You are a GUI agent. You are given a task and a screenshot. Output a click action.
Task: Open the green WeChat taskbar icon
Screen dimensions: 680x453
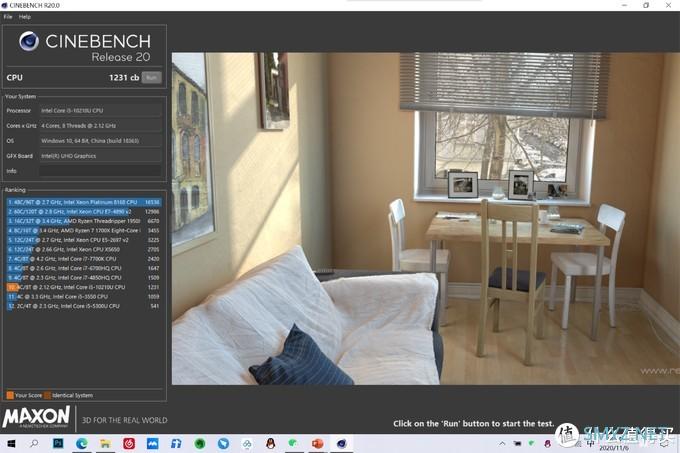[294, 443]
